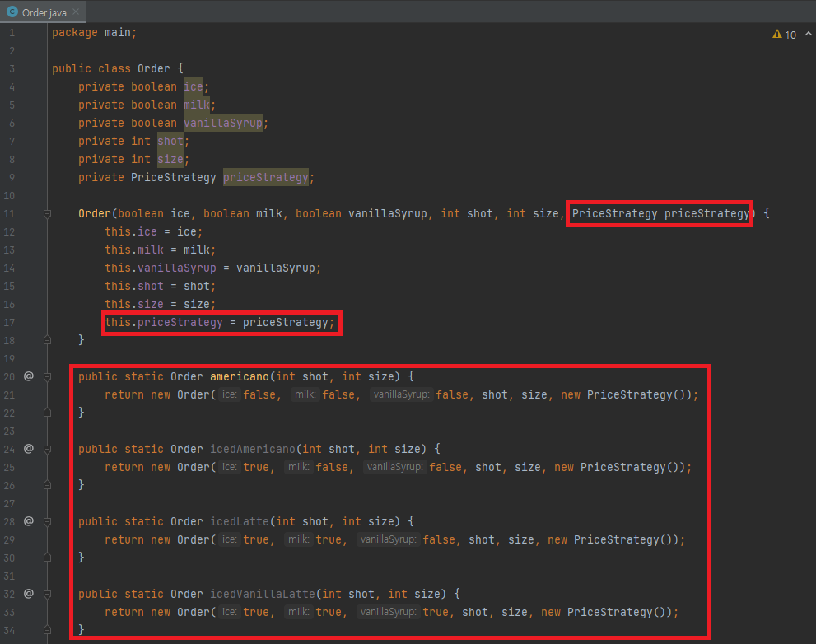Click the @ gutter icon on line 32

(x=29, y=593)
